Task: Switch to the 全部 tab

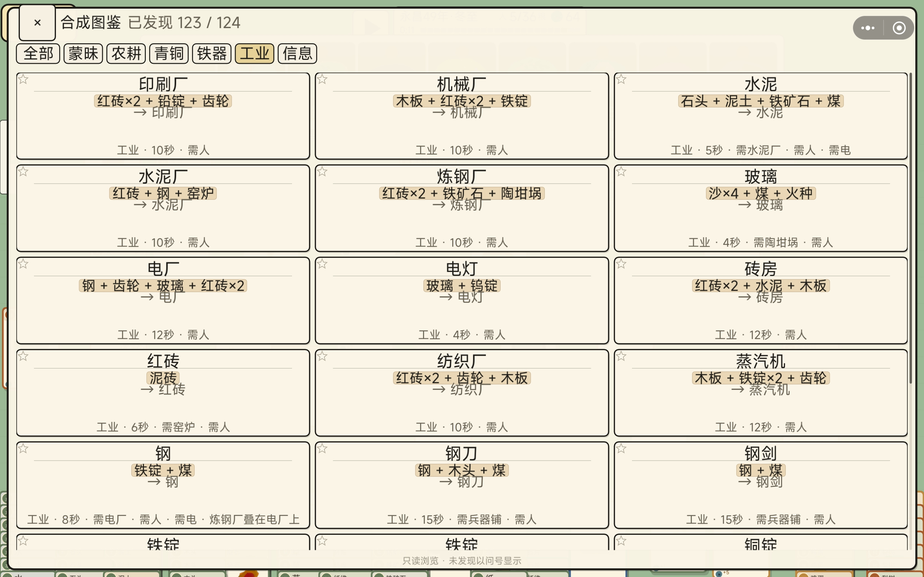Action: 38,53
